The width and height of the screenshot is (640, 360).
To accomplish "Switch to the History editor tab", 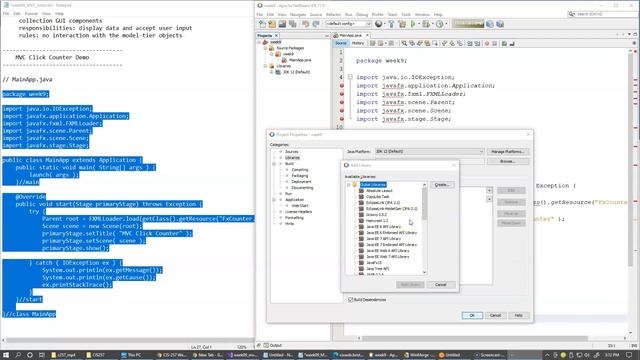I will click(x=358, y=43).
